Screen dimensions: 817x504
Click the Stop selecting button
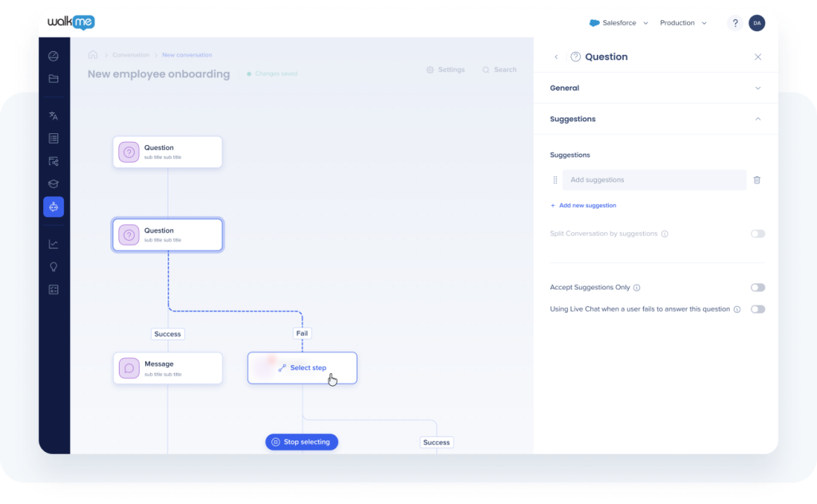302,442
